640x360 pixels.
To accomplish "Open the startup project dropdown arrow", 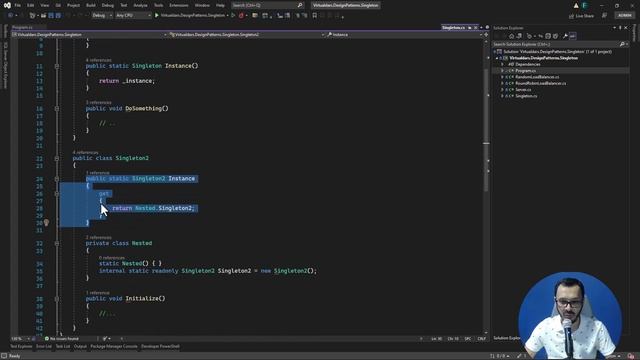I will [227, 16].
